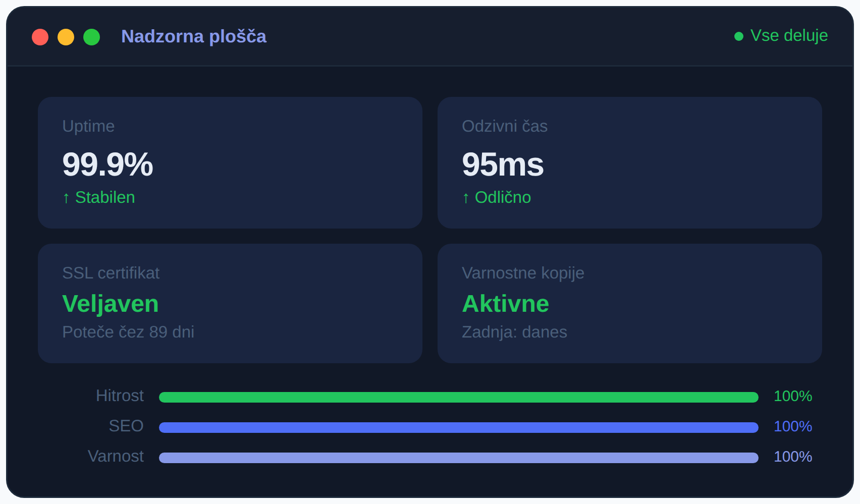The image size is (860, 504).
Task: Click the Varnost progress bar
Action: 458,458
